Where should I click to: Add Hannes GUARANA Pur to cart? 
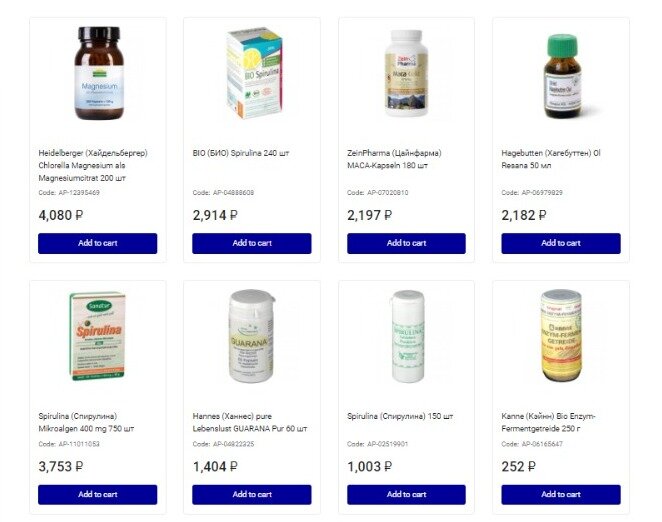[252, 495]
